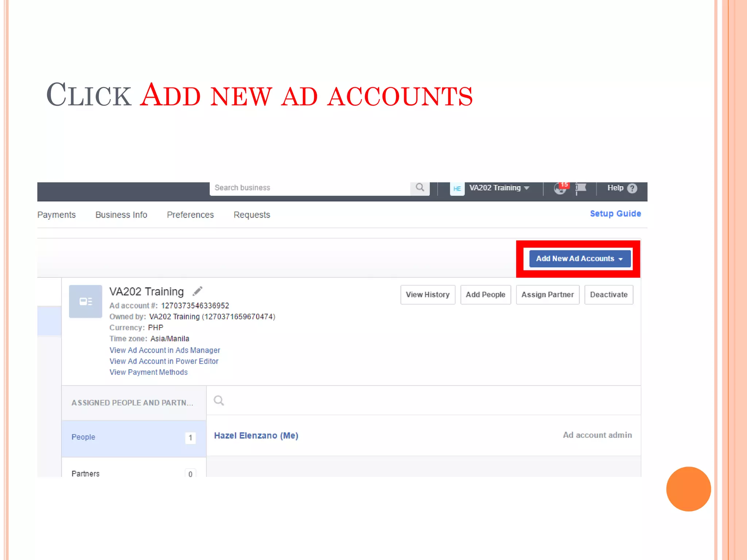Click the flag icon in the top bar
This screenshot has height=560, width=747.
click(x=581, y=188)
